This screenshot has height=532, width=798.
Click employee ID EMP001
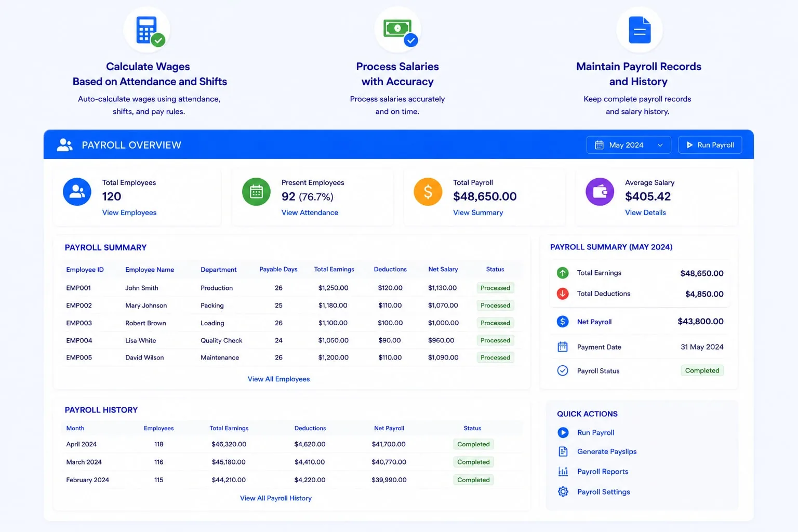pos(78,288)
